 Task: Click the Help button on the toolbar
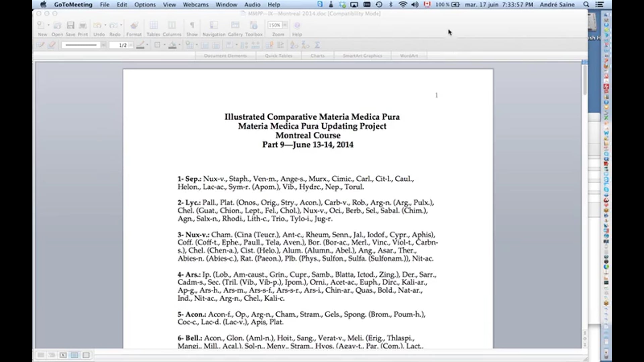click(297, 25)
